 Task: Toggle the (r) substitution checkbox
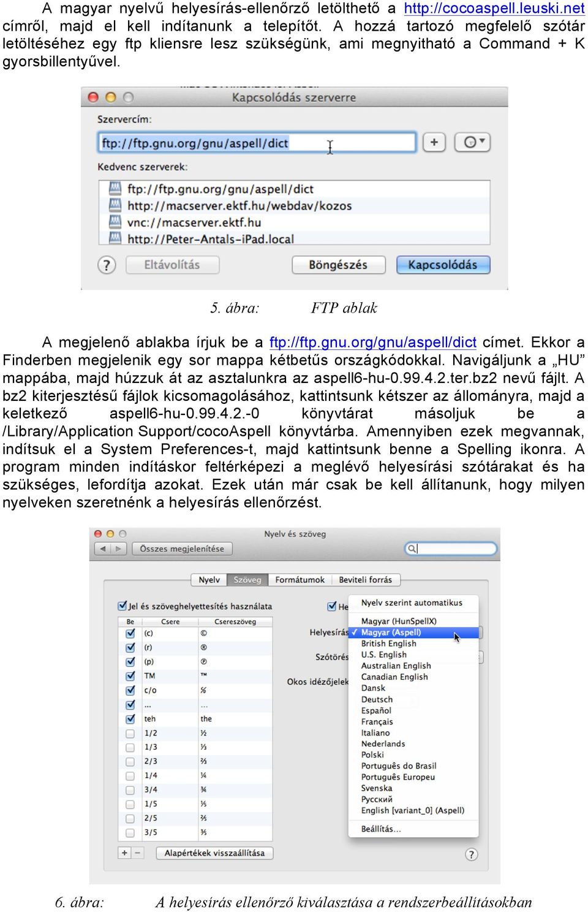[130, 647]
